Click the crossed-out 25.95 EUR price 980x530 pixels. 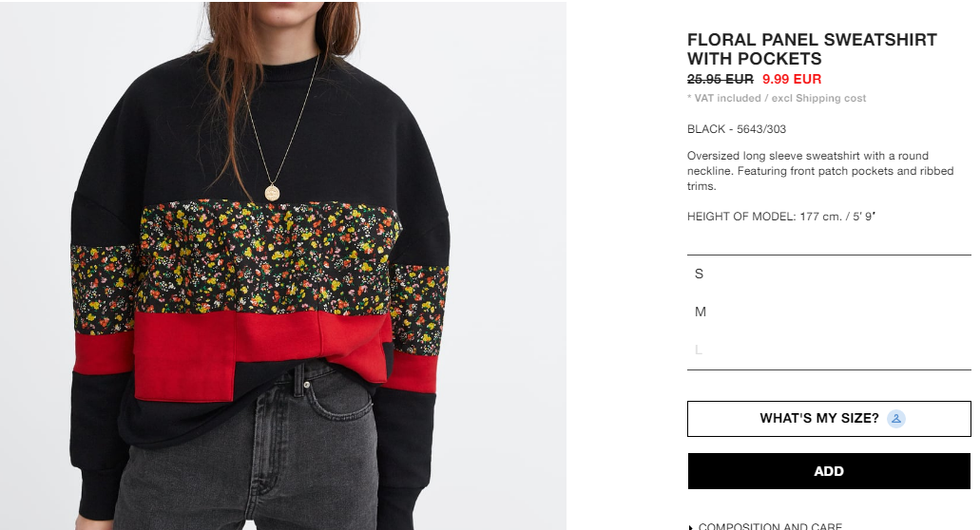pos(720,79)
